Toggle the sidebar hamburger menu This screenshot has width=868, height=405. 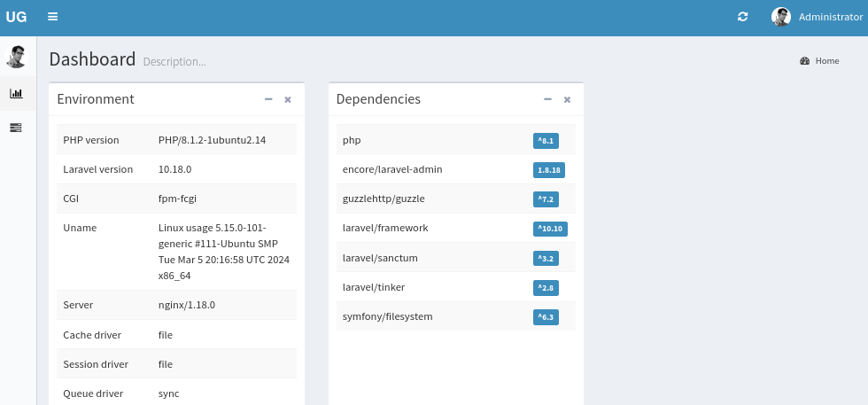click(52, 17)
